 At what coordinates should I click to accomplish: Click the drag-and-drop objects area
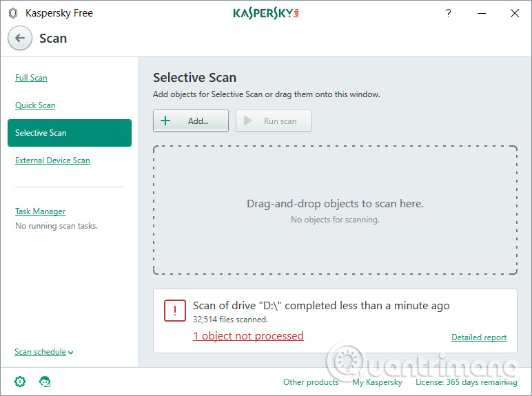[335, 210]
